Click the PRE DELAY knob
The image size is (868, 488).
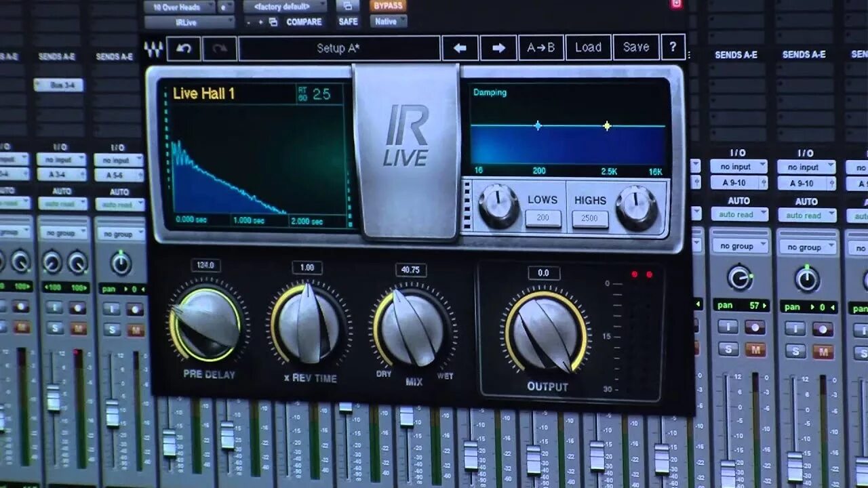[207, 323]
